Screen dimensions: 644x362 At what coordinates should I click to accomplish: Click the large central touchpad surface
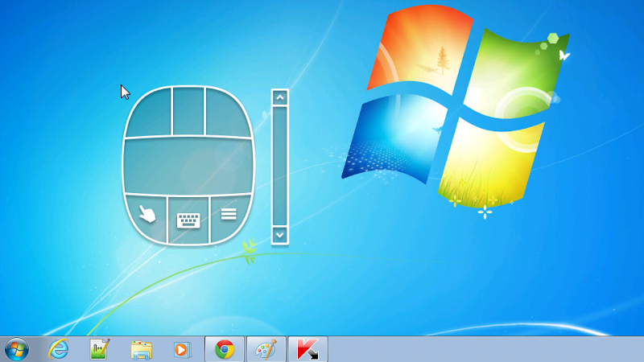point(188,166)
